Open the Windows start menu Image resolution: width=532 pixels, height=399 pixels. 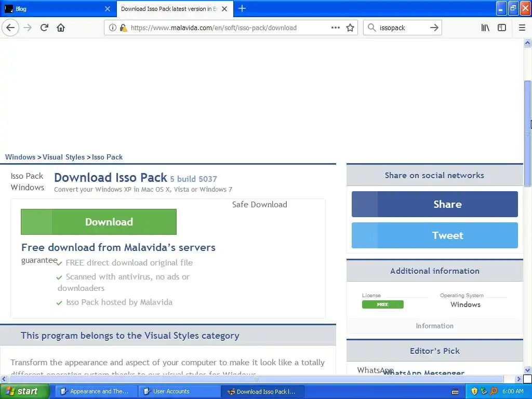24,392
